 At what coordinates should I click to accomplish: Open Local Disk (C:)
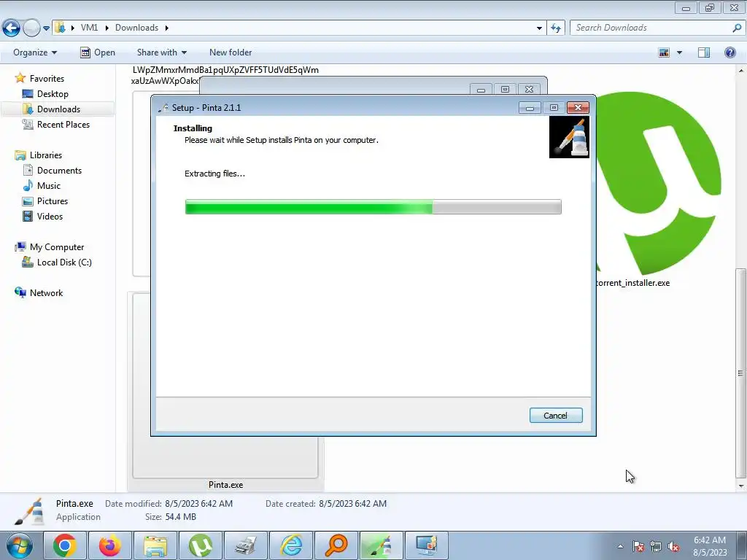pyautogui.click(x=64, y=262)
